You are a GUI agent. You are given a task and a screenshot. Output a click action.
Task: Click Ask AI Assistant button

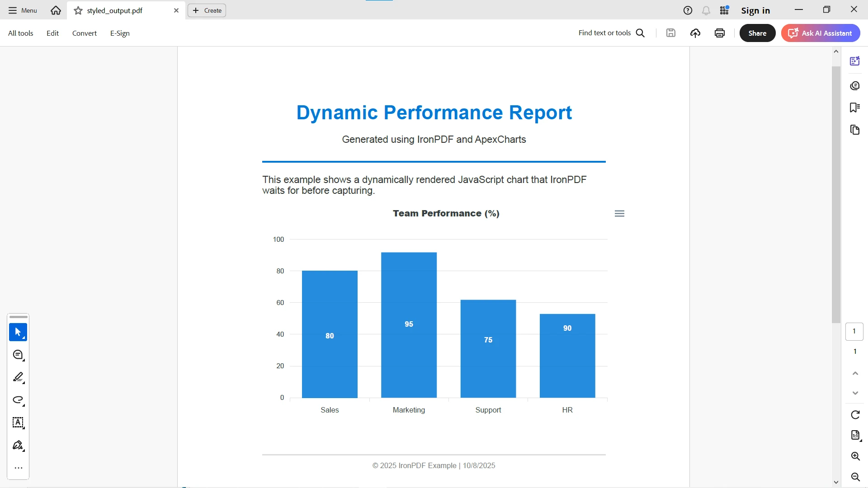(x=821, y=33)
